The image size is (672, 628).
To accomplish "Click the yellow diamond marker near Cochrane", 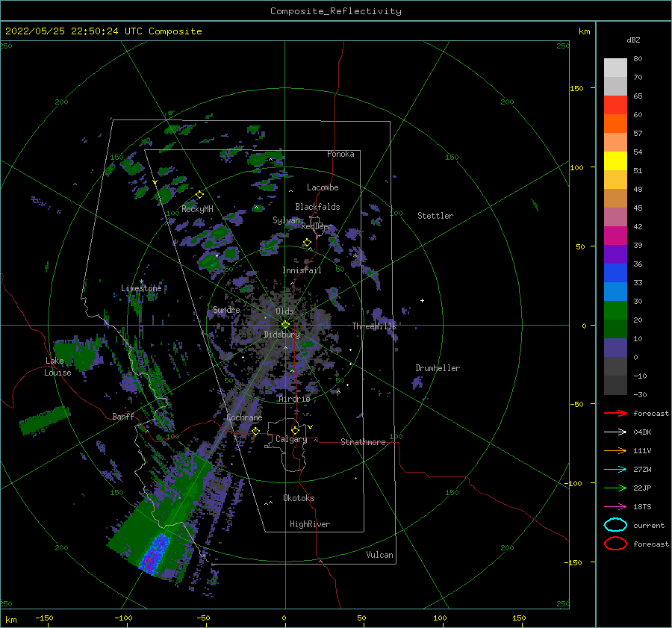I will click(x=255, y=431).
